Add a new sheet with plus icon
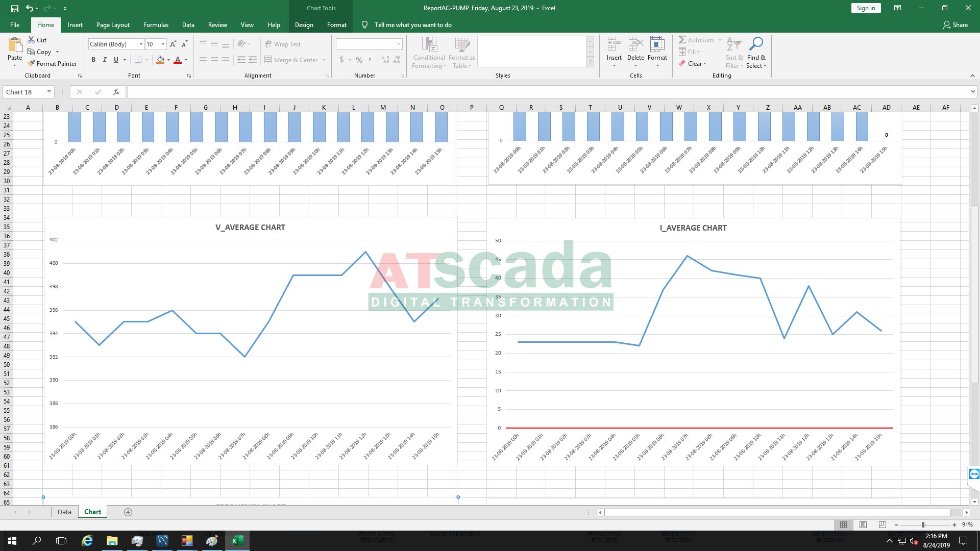The height and width of the screenshot is (551, 980). pos(128,512)
